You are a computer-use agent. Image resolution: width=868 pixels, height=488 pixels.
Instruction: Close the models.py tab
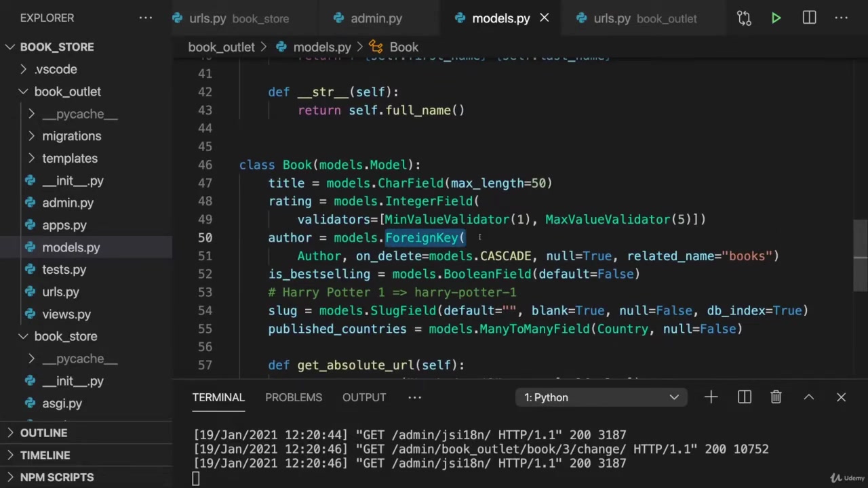click(x=544, y=18)
